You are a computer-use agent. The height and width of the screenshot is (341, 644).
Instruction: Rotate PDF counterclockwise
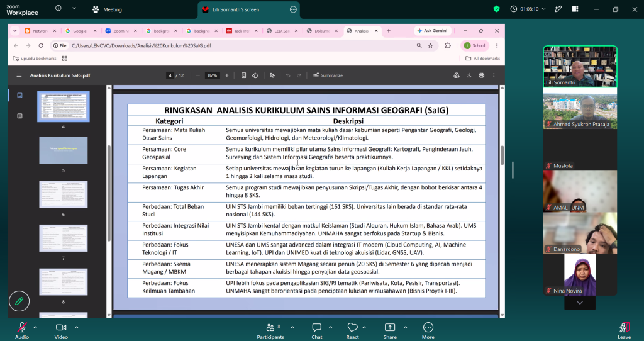coord(255,75)
